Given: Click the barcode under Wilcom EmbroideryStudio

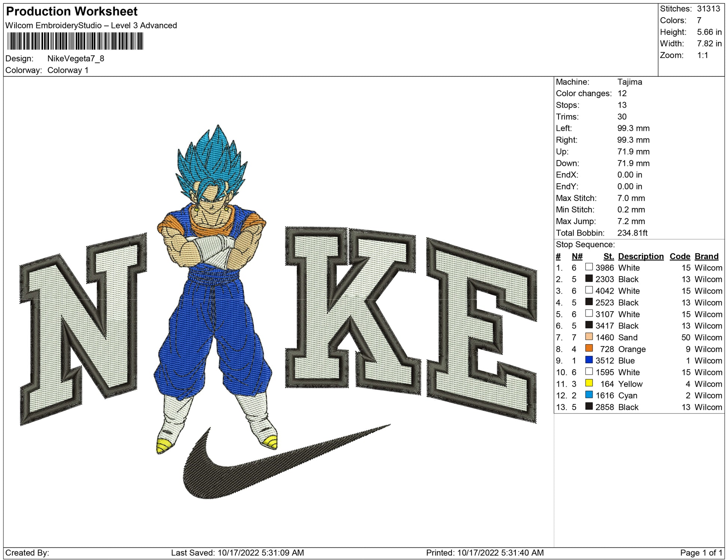Looking at the screenshot, I should coord(75,41).
